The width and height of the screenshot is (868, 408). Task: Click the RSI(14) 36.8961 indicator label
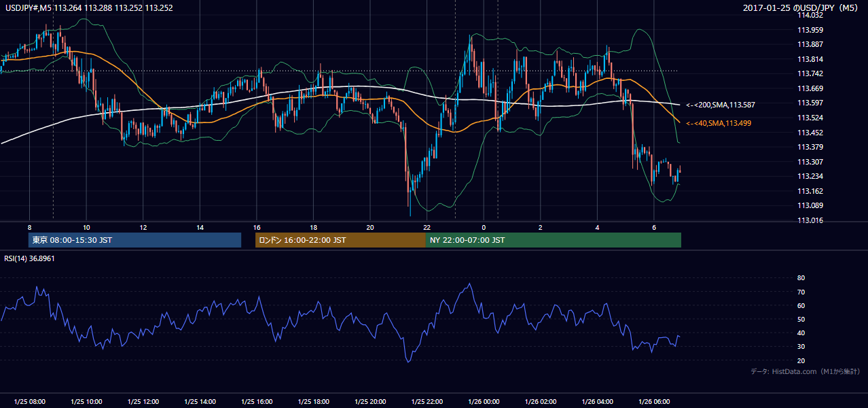pos(29,258)
